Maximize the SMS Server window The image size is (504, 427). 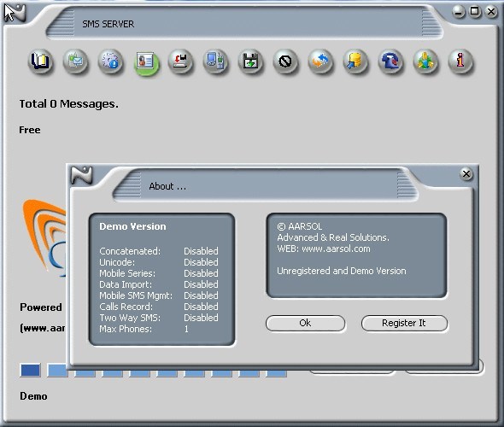pos(475,12)
